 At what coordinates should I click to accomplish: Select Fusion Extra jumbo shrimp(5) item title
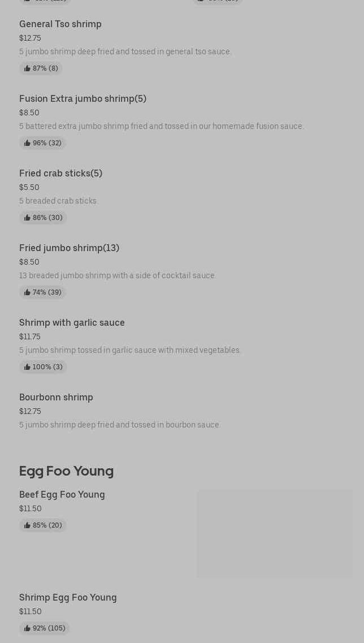83,98
